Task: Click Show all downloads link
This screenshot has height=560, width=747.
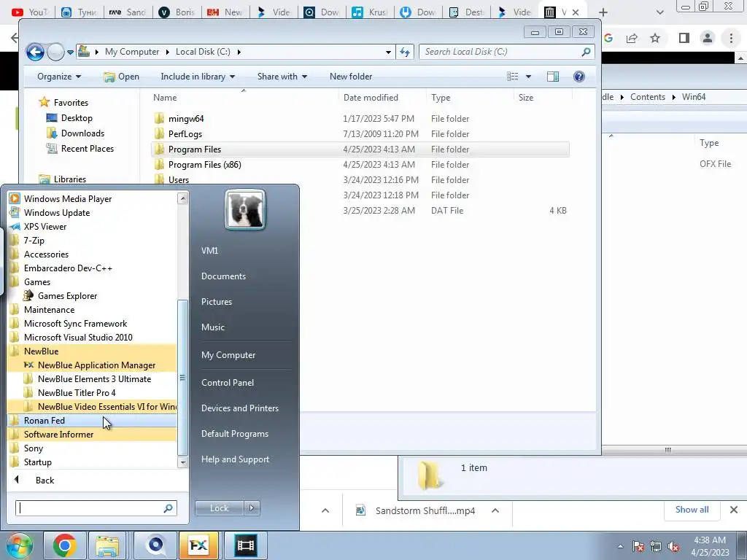Action: (x=692, y=510)
